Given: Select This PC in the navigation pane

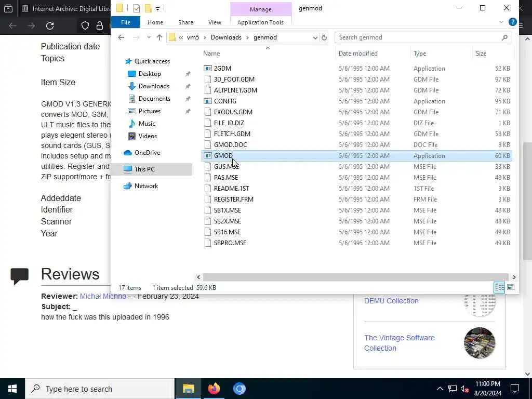Looking at the screenshot, I should tap(144, 169).
